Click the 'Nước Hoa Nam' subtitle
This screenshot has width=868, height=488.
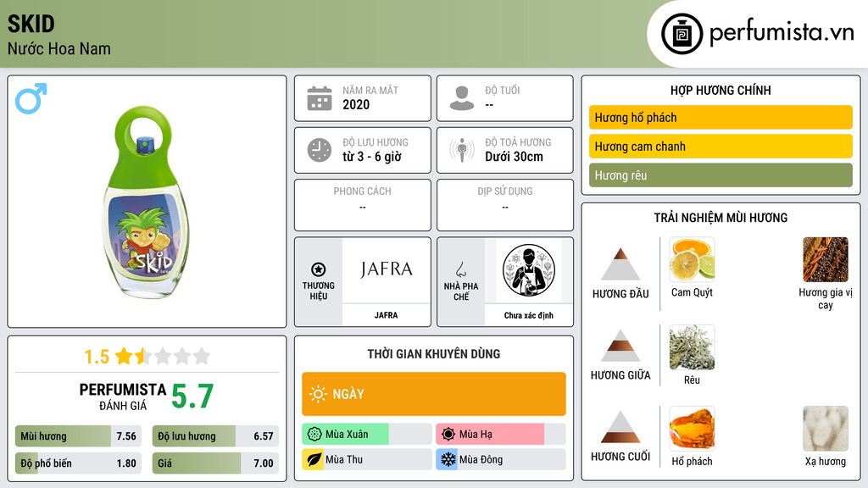58,48
